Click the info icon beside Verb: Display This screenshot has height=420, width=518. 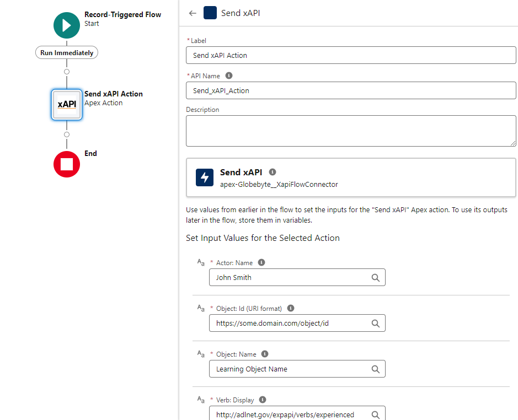262,400
